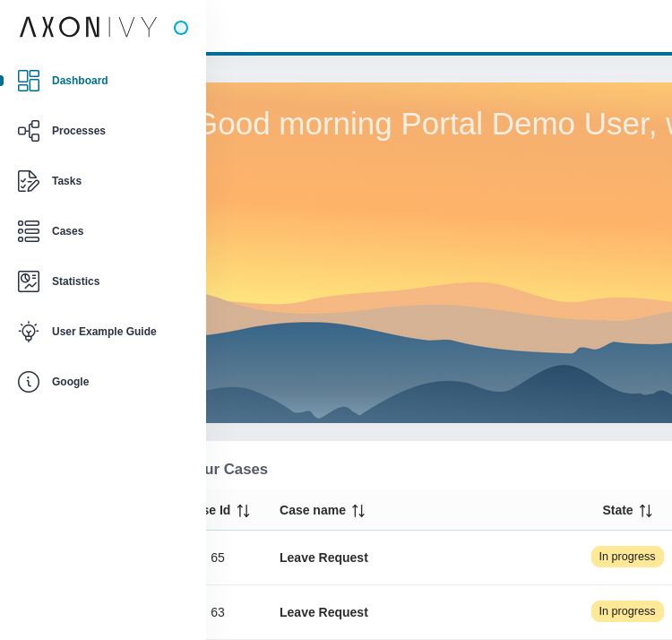
Task: Click the Statistics chart icon
Action: point(29,281)
